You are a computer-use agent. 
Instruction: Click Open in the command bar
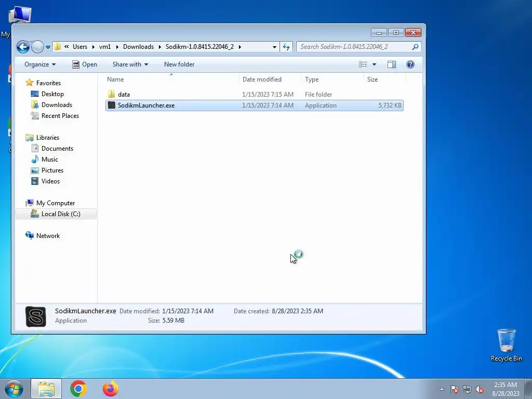(x=85, y=64)
